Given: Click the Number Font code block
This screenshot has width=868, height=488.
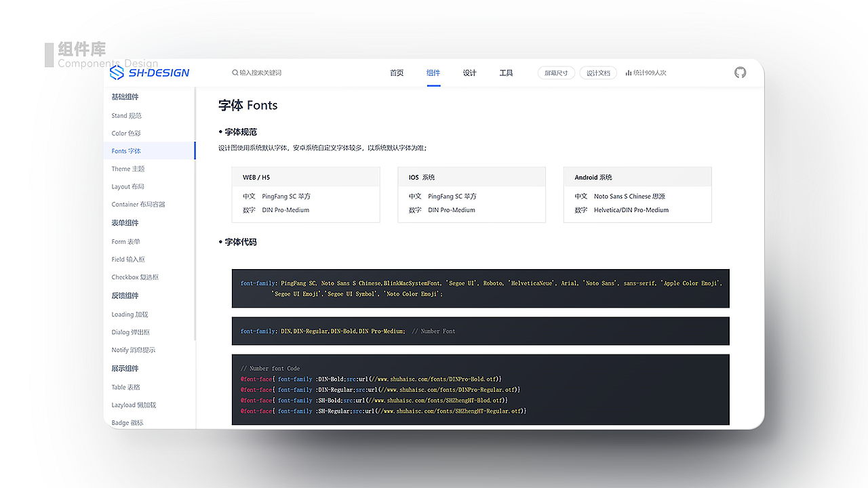Looking at the screenshot, I should pos(481,331).
